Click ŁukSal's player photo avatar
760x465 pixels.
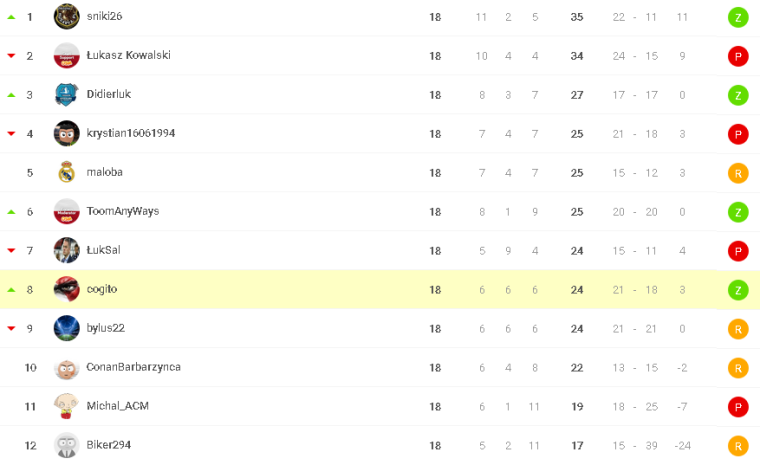tap(67, 251)
